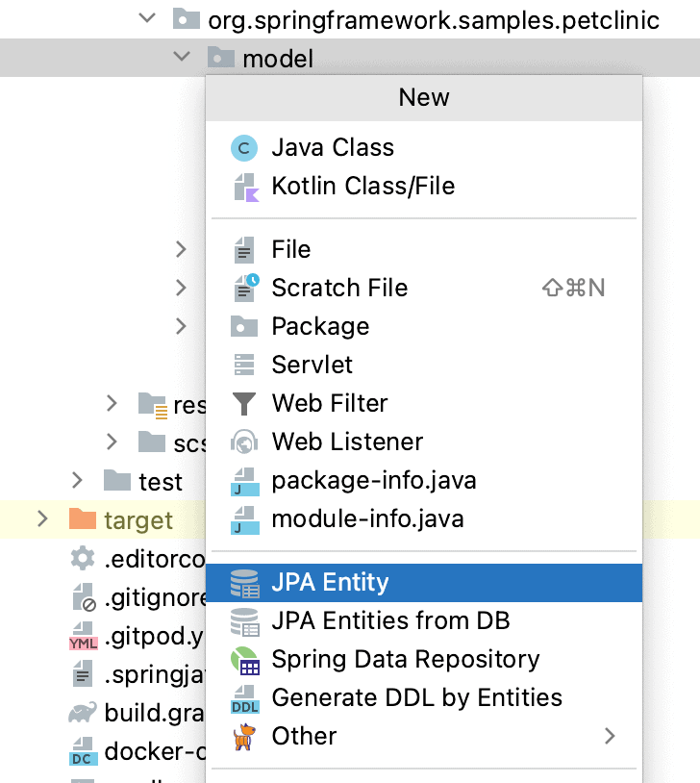Click the .editorconfig gear icon

(83, 558)
